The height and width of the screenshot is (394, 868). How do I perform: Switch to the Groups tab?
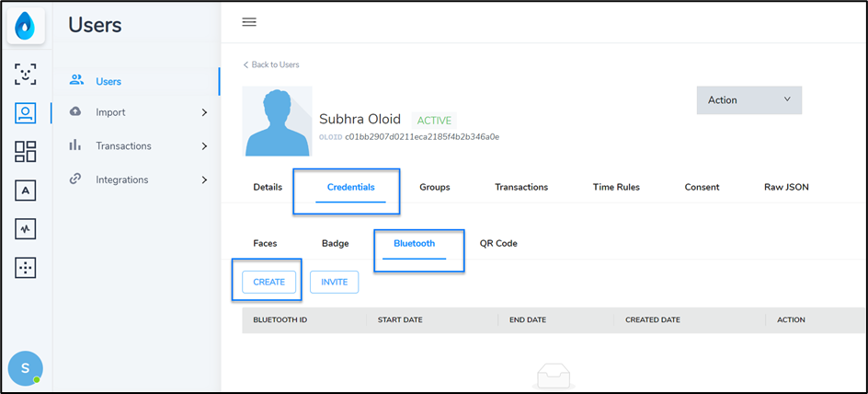(x=435, y=187)
